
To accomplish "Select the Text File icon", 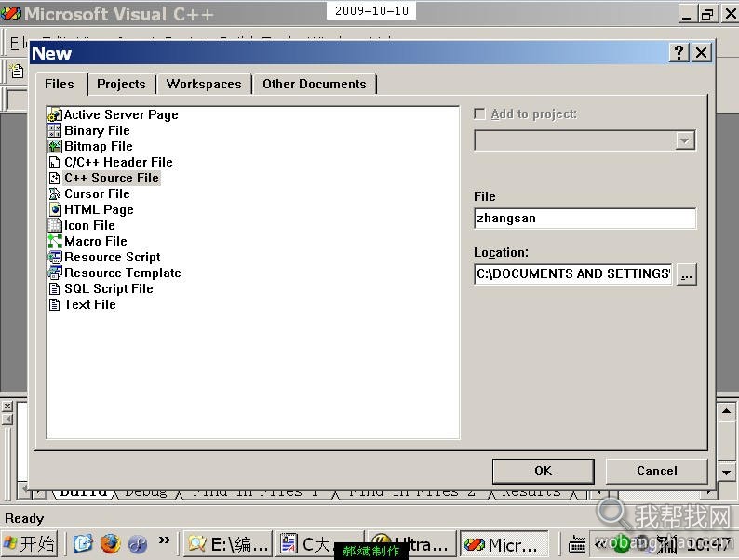I will point(55,305).
